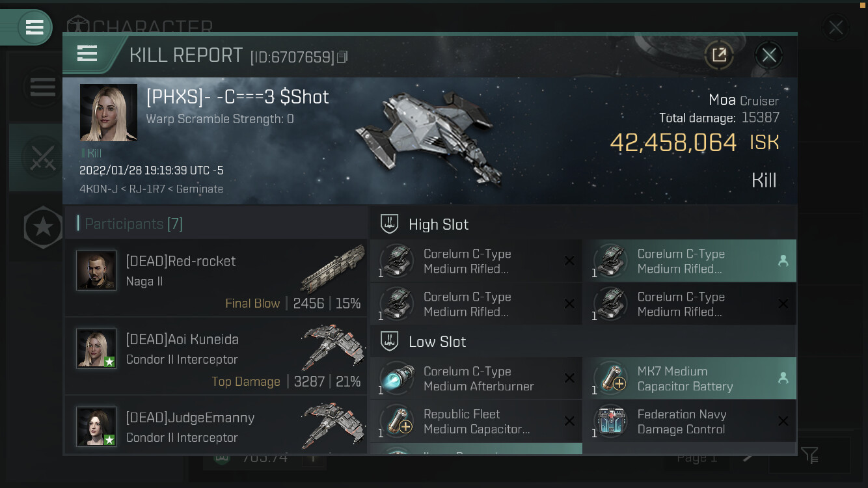
Task: Select the highlighted Corelum C-Type Medium Rifled item
Action: pos(689,261)
